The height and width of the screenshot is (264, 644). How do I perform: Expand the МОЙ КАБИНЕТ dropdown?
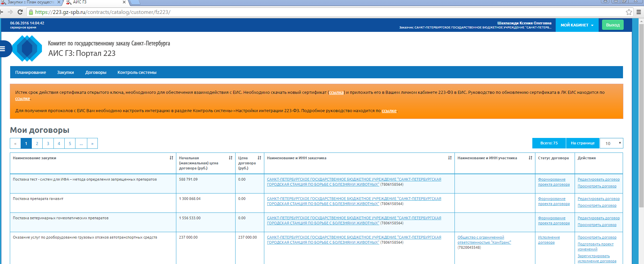[577, 25]
